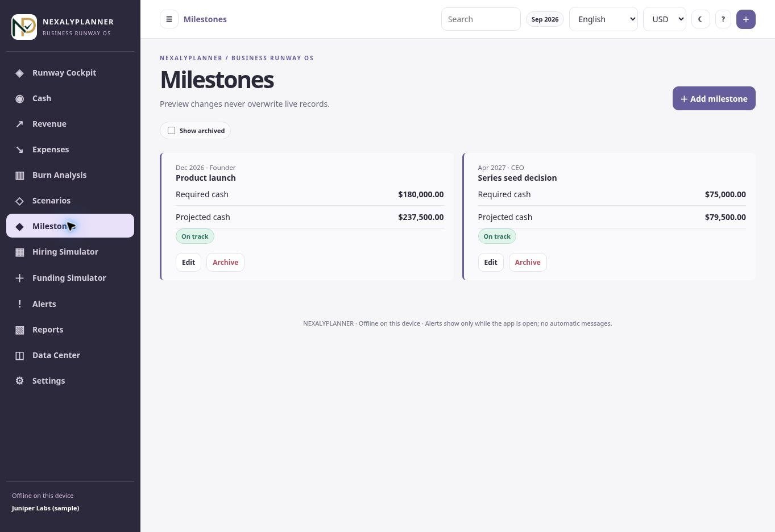This screenshot has height=532, width=775.
Task: Open the English language dropdown
Action: (x=603, y=19)
